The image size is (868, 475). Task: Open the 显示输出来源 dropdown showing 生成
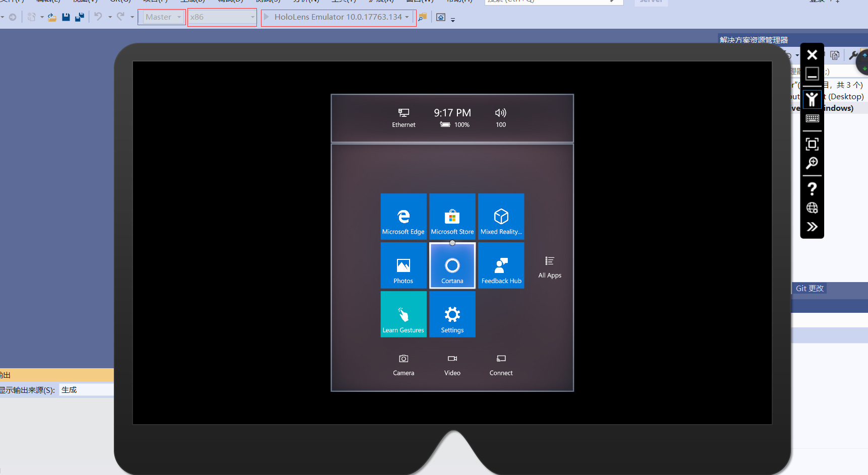tap(87, 390)
